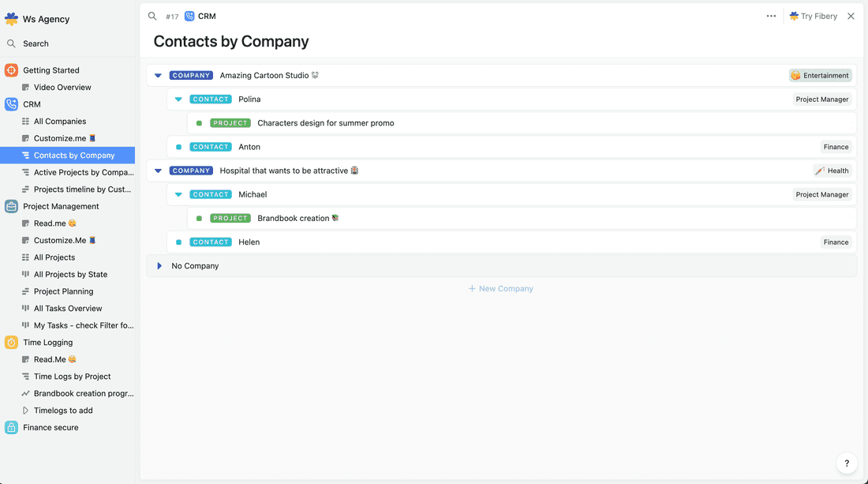The width and height of the screenshot is (868, 484).
Task: Click the Ws Agency workspace logo icon
Action: [x=13, y=18]
